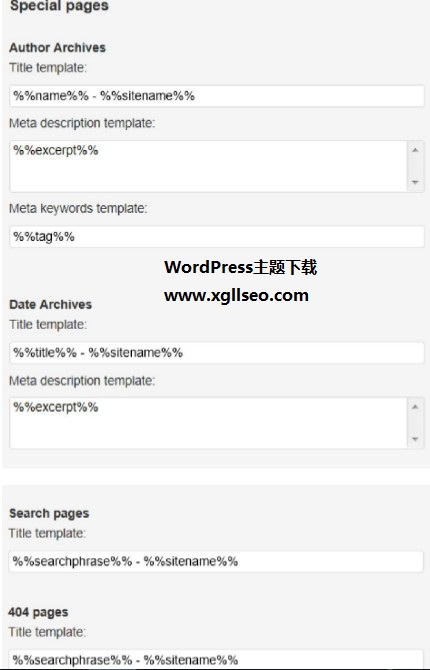430x670 pixels.
Task: Click the Meta keywords template label
Action: click(78, 209)
